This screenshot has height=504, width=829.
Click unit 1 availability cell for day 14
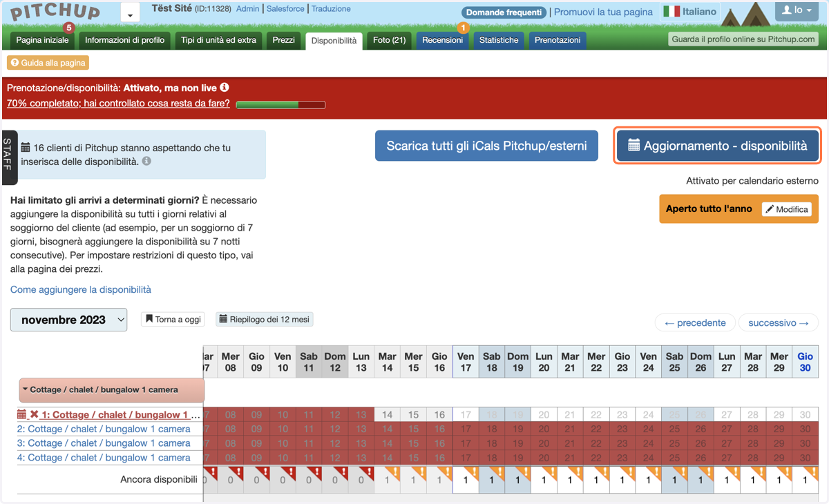[x=388, y=415]
